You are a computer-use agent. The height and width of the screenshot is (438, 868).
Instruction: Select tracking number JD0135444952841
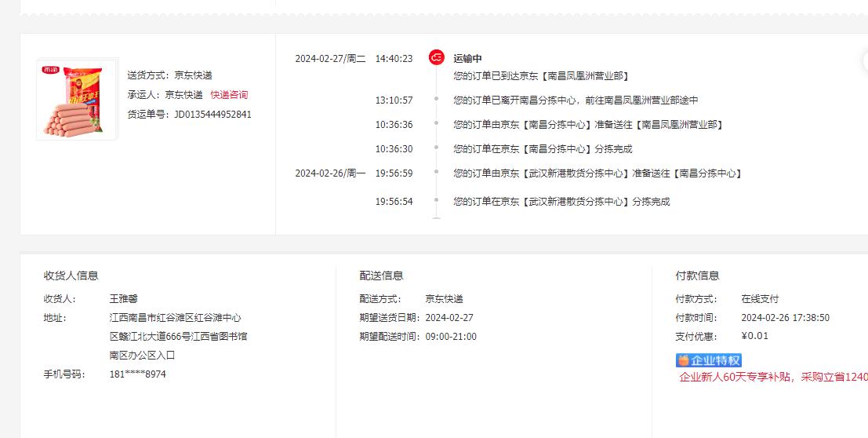point(213,115)
